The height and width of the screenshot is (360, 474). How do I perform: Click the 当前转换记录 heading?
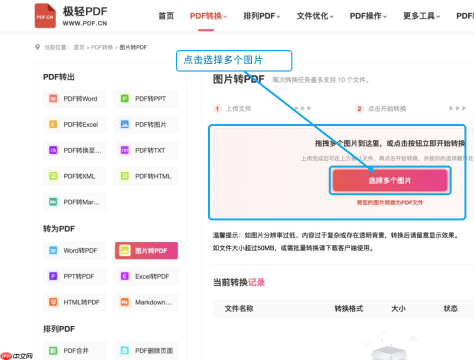pos(239,282)
